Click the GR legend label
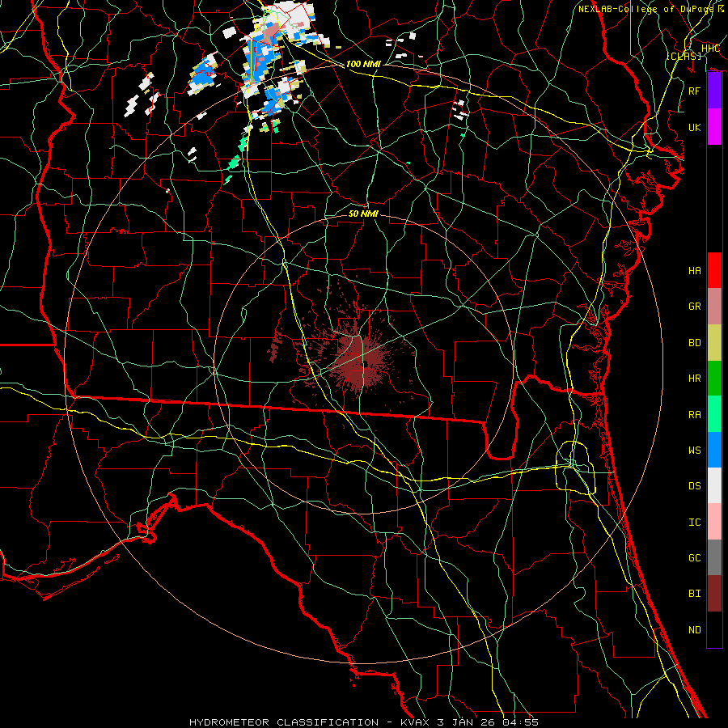Viewport: 728px width, 728px height. coord(695,307)
